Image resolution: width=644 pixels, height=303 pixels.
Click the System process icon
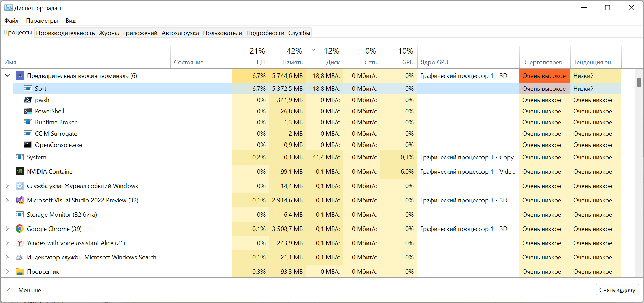click(x=20, y=157)
